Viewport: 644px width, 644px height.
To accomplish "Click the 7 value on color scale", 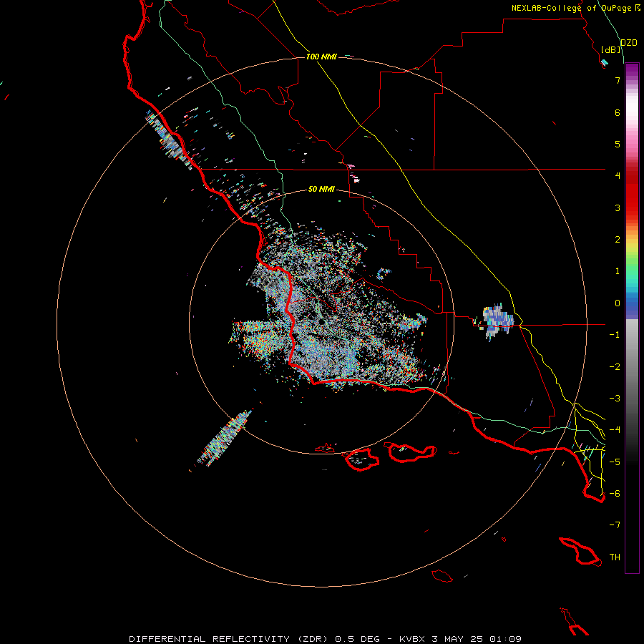I will tap(618, 80).
